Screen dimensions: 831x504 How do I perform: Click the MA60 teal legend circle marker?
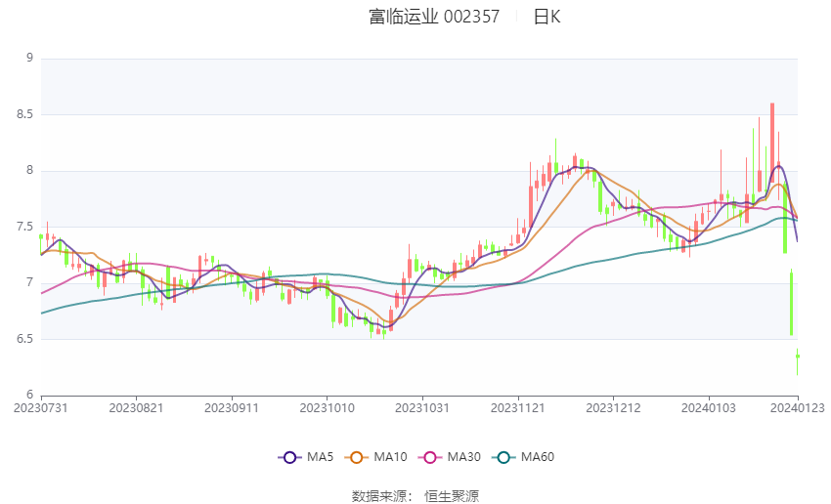(x=503, y=457)
